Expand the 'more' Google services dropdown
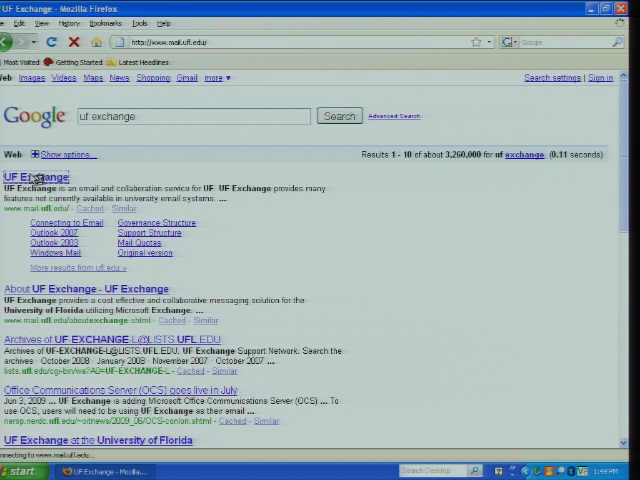640x480 pixels. 218,78
